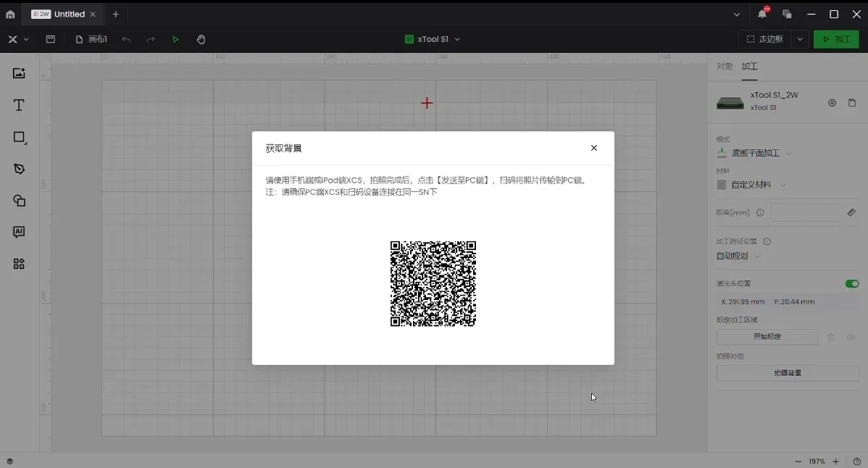The width and height of the screenshot is (868, 468).
Task: Close the Untitled tab
Action: (x=93, y=14)
